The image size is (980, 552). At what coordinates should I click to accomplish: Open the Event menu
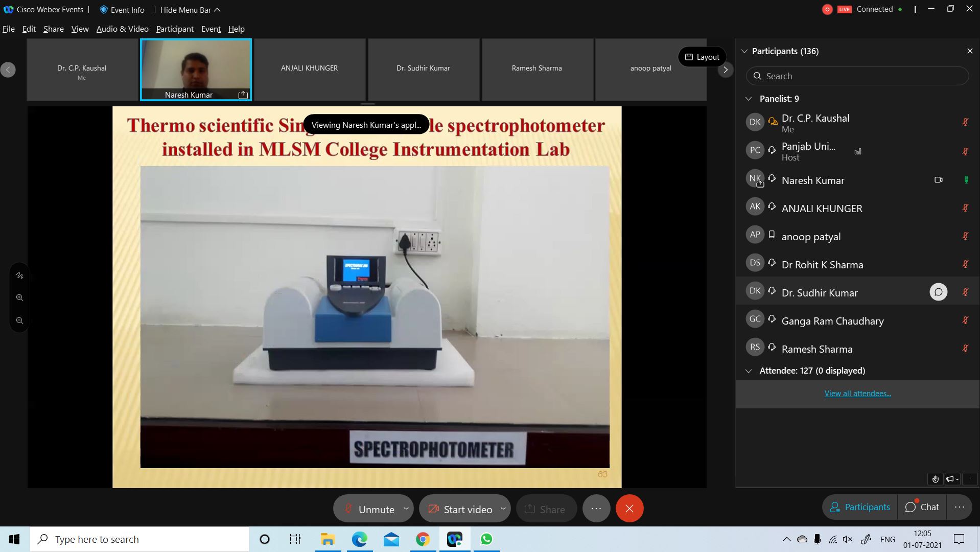211,29
